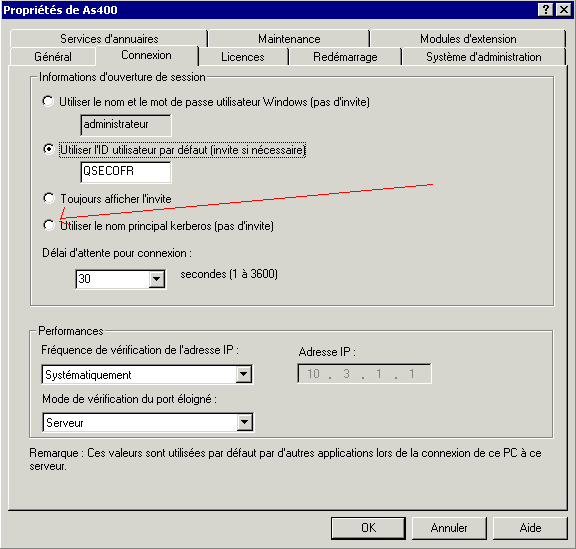The width and height of the screenshot is (576, 549).
Task: Open the Licences tab
Action: [x=243, y=57]
